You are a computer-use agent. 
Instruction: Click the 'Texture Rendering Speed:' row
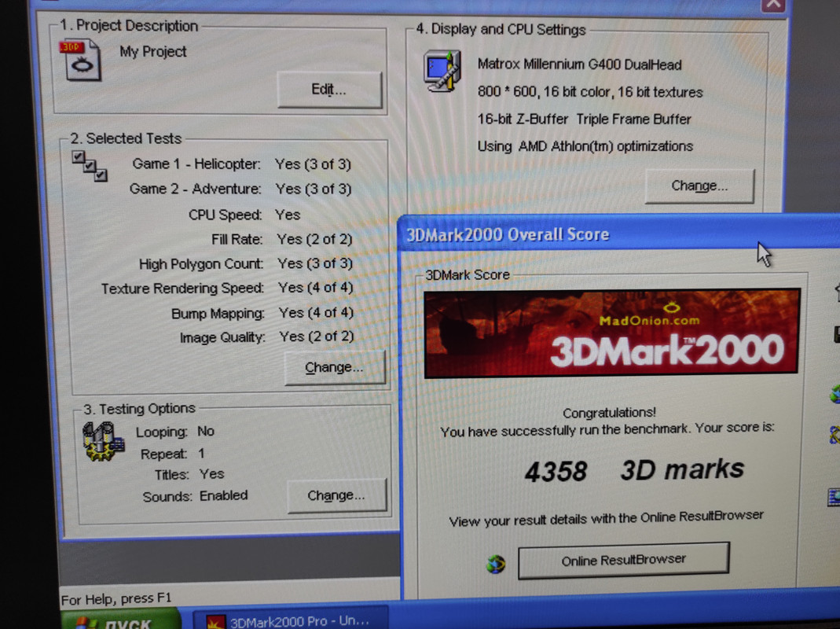point(227,288)
